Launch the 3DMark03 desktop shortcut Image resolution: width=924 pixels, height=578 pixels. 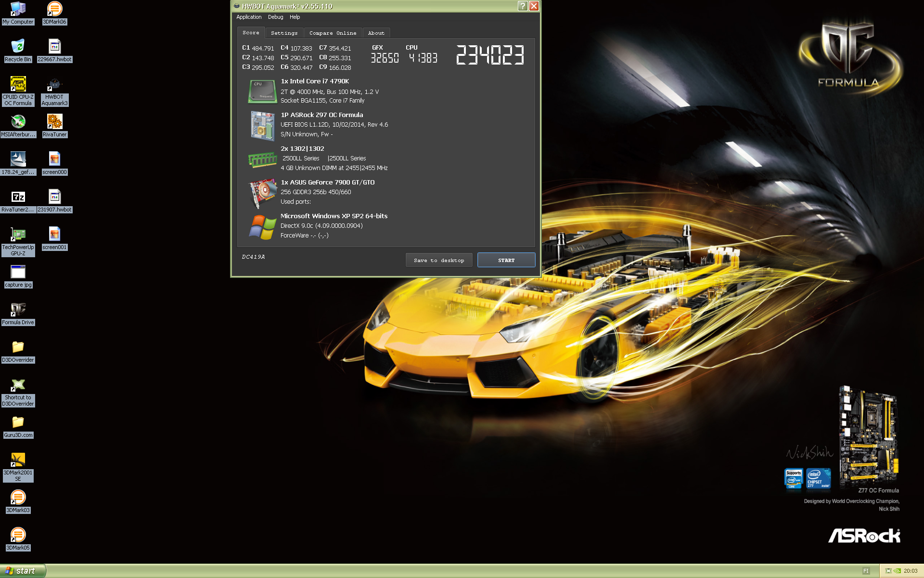pos(18,501)
